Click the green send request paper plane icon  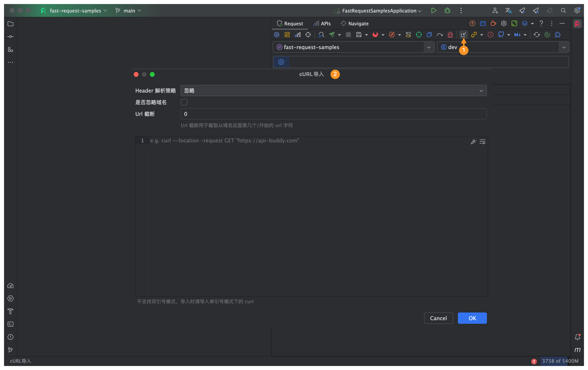coord(332,35)
